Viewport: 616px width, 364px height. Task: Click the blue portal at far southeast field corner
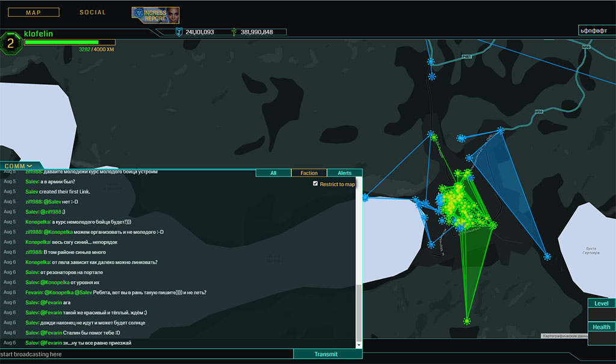(547, 257)
